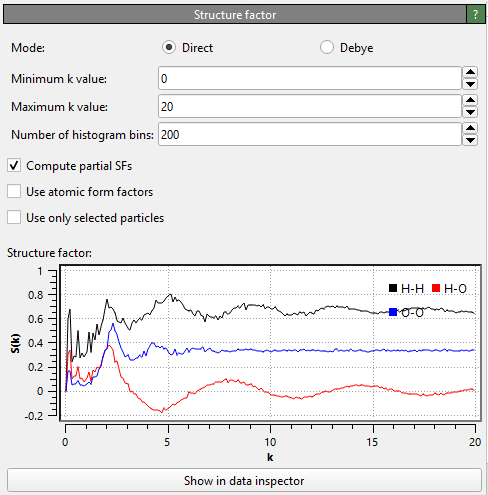The image size is (488, 495).
Task: Click the black H-H legend swatch
Action: pyautogui.click(x=393, y=288)
